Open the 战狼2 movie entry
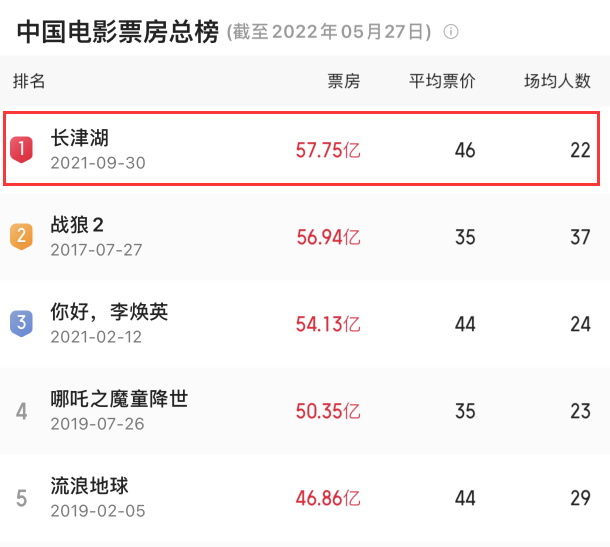 (x=305, y=237)
